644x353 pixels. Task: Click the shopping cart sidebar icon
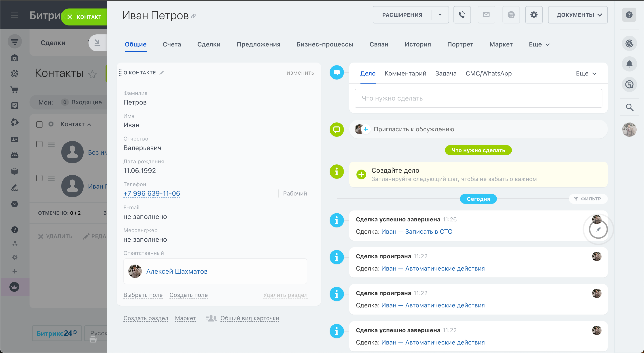point(15,90)
